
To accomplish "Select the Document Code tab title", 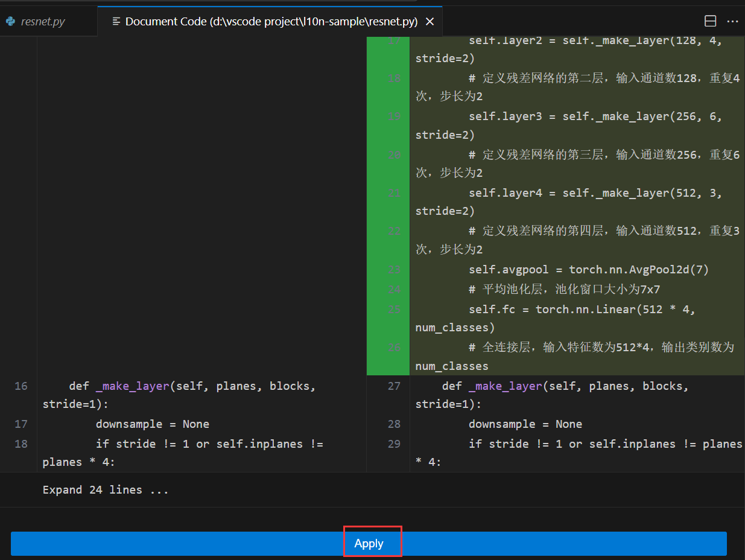I will 271,22.
